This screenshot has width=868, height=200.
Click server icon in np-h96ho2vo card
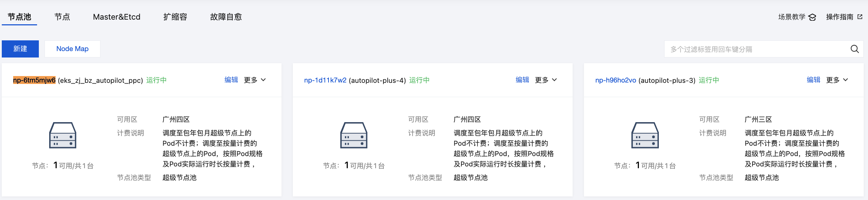[x=645, y=135]
